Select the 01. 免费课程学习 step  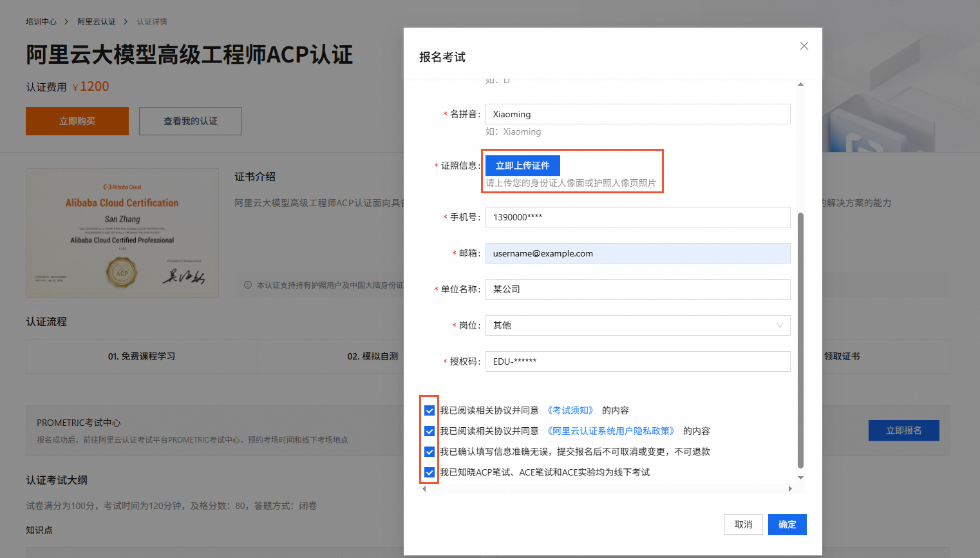point(142,356)
